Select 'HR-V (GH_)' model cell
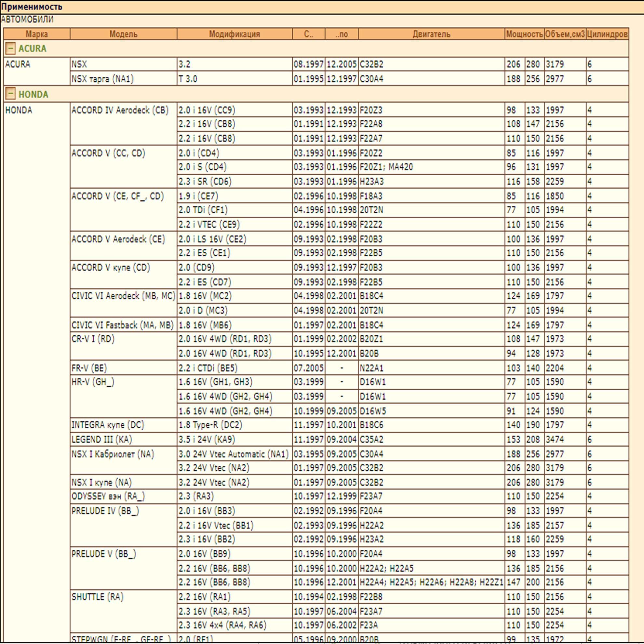 point(123,396)
